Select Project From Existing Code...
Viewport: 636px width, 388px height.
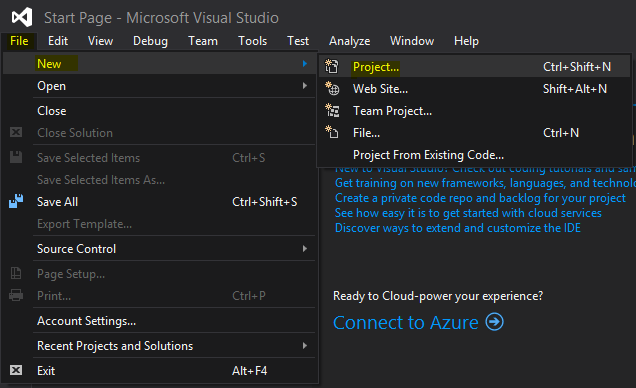475,154
